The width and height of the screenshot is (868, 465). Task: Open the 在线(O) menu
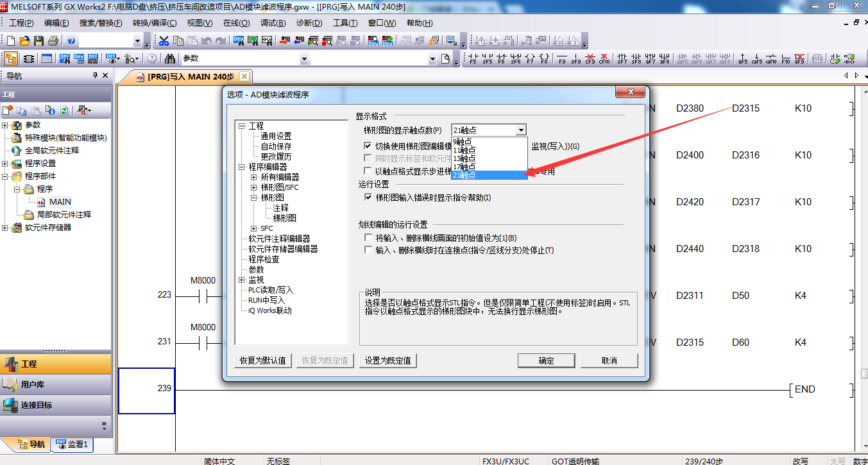236,23
